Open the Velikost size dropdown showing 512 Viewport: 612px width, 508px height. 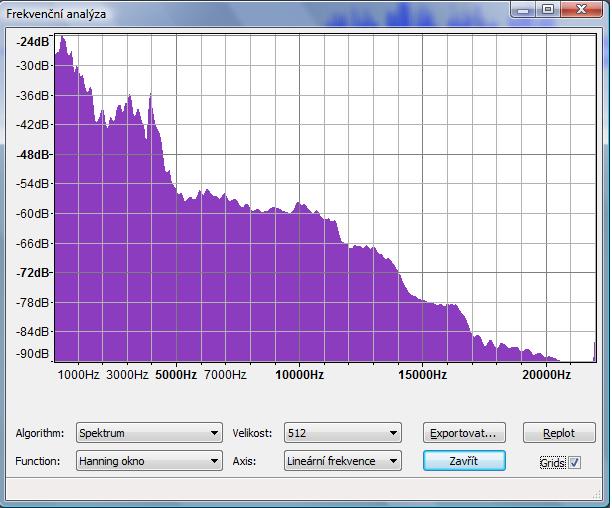tap(342, 433)
